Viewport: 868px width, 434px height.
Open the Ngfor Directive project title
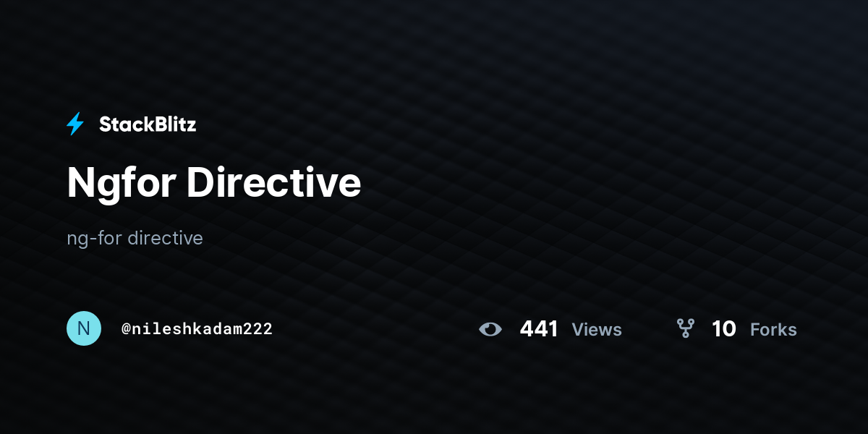213,182
